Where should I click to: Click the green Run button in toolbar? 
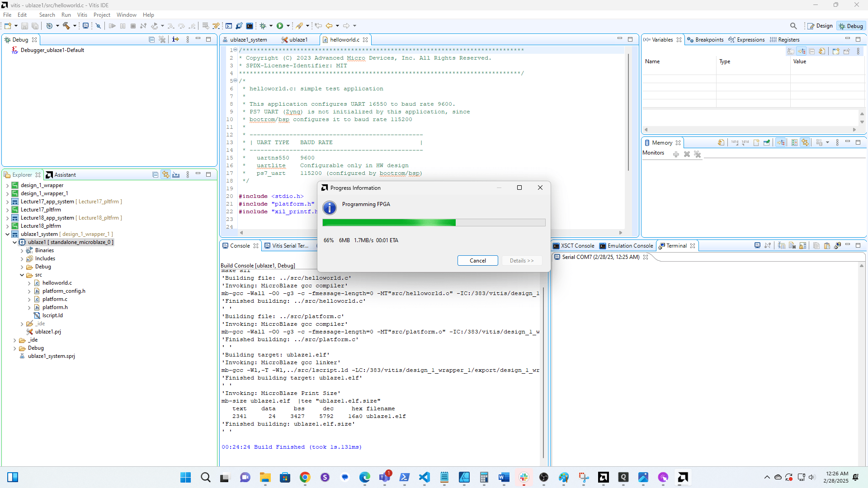pos(280,26)
